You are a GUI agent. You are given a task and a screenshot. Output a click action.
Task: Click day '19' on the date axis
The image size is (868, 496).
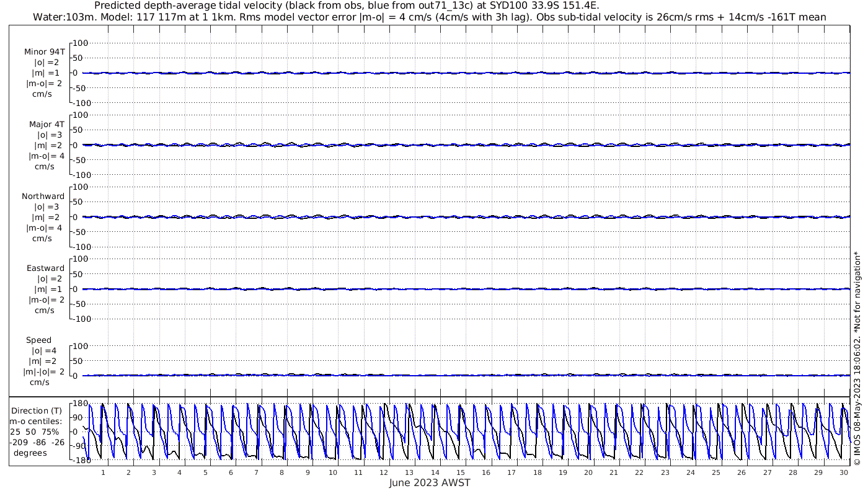(x=563, y=472)
